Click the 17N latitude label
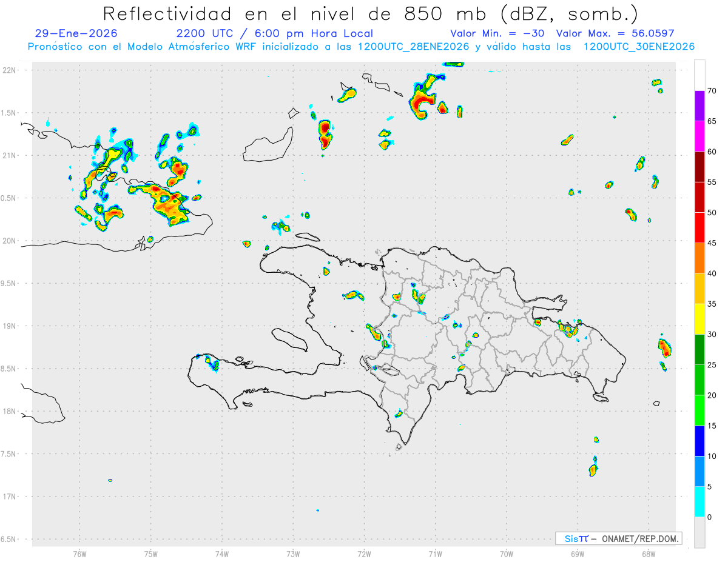728x562 pixels. coord(10,497)
